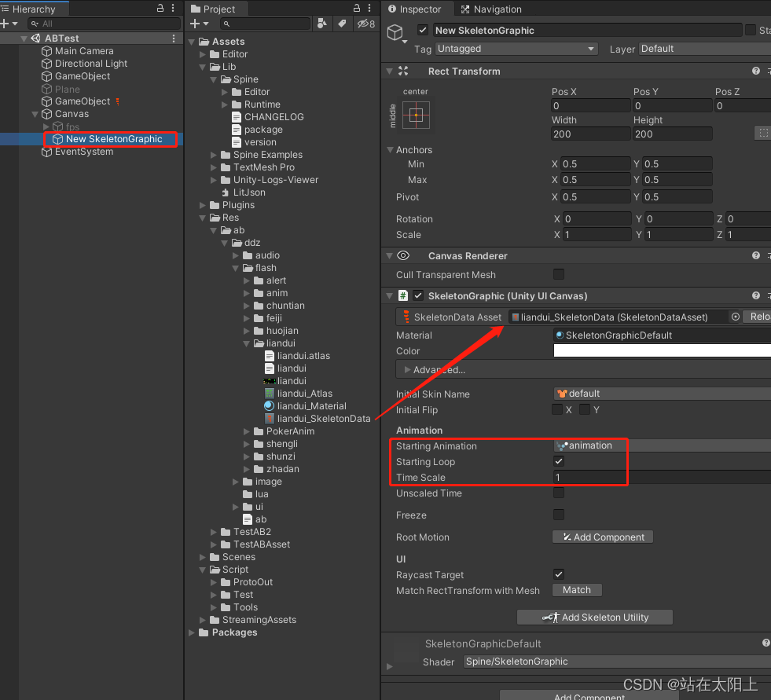Click the ABTest scene kebab menu
Screen dimensions: 771x700
(x=174, y=38)
